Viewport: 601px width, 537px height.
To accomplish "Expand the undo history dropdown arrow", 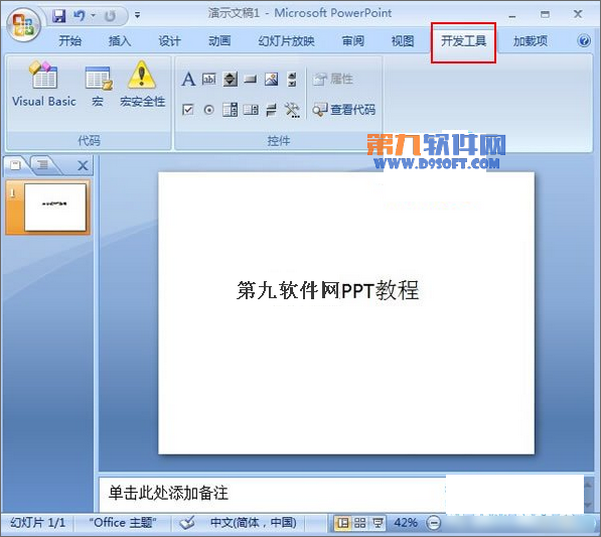I will [x=94, y=15].
